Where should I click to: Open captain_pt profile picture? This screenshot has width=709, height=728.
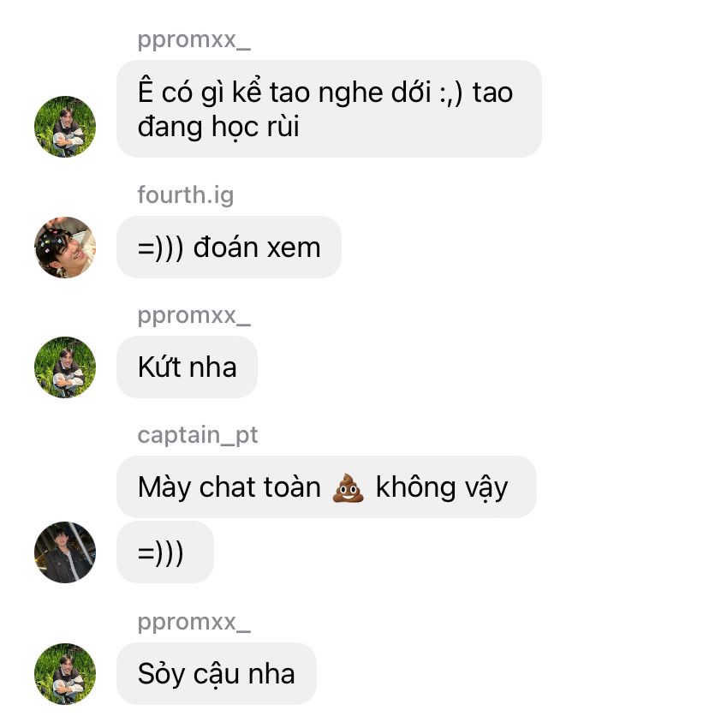tap(65, 552)
